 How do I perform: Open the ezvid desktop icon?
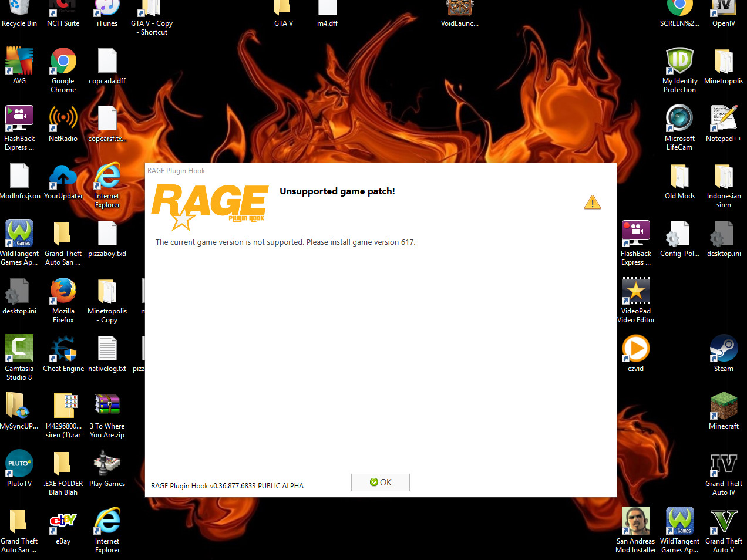[x=636, y=353]
